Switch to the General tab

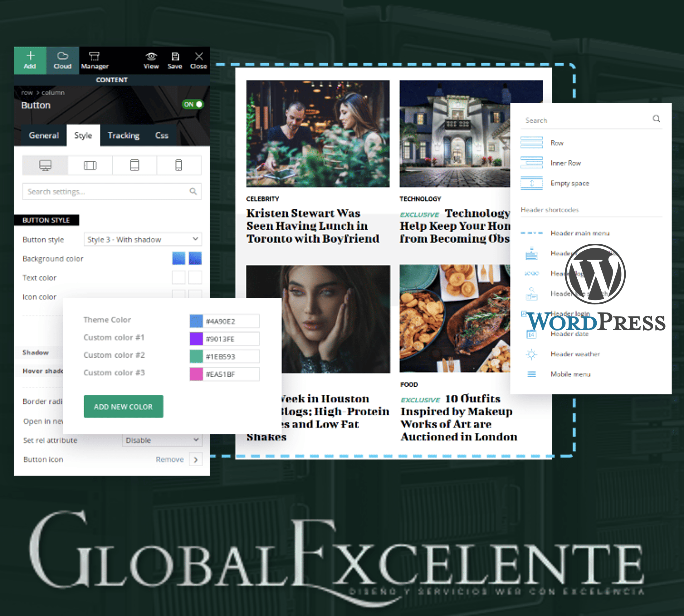click(x=44, y=135)
